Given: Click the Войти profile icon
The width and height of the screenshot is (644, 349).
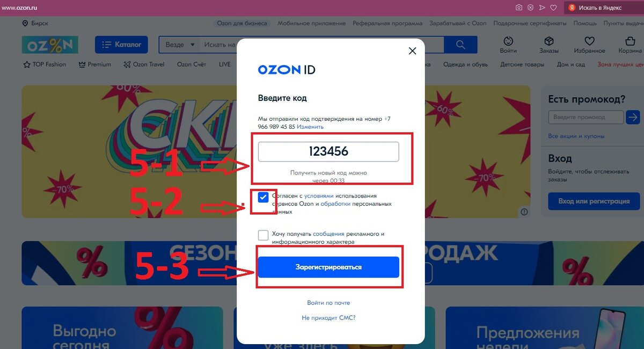Looking at the screenshot, I should [x=508, y=41].
